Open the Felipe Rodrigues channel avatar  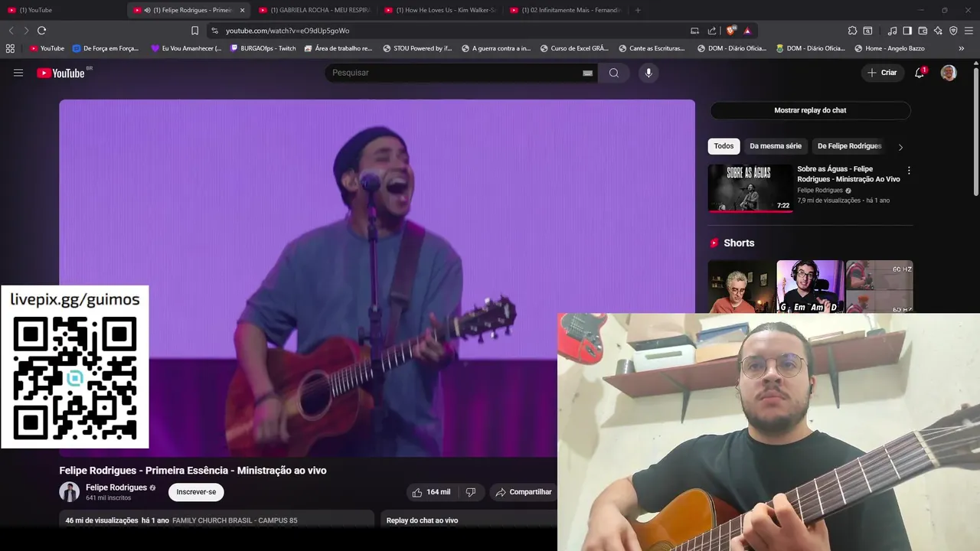tap(70, 492)
